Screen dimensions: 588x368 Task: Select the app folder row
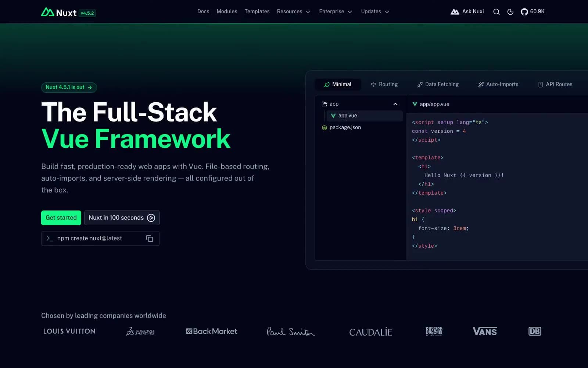click(360, 104)
